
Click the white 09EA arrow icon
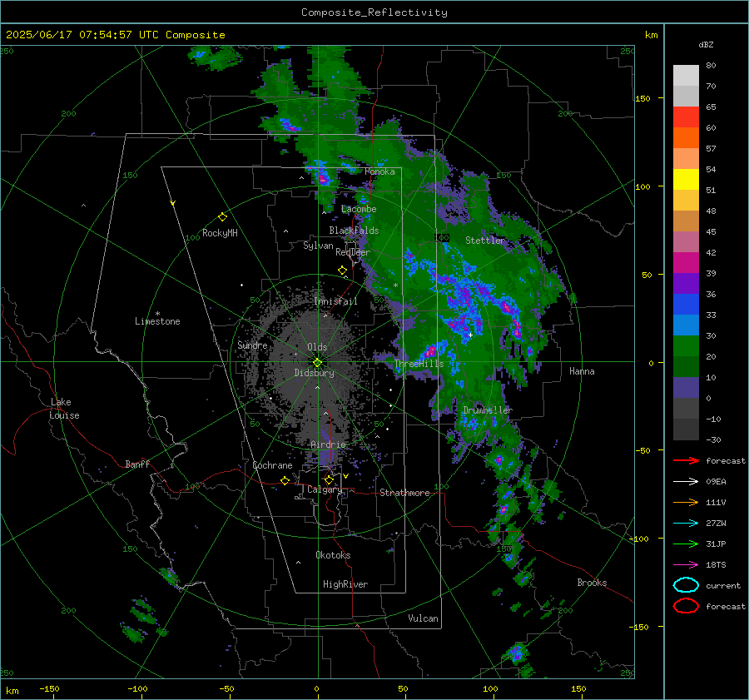[686, 482]
